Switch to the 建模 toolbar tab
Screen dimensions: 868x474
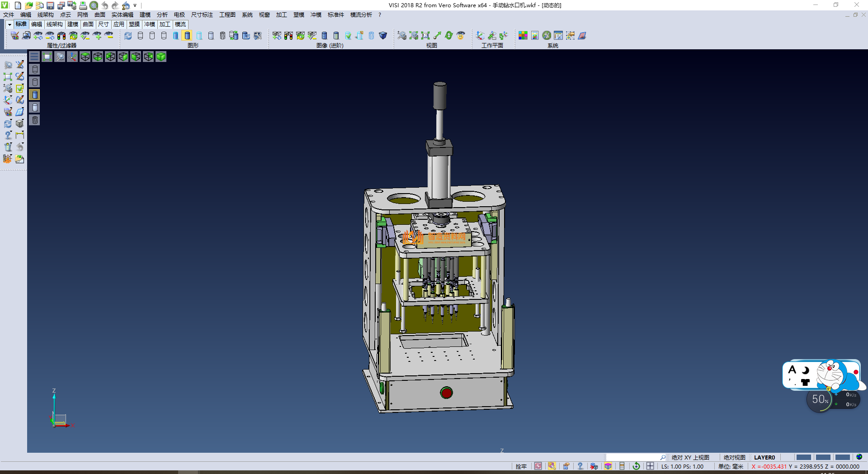click(72, 24)
